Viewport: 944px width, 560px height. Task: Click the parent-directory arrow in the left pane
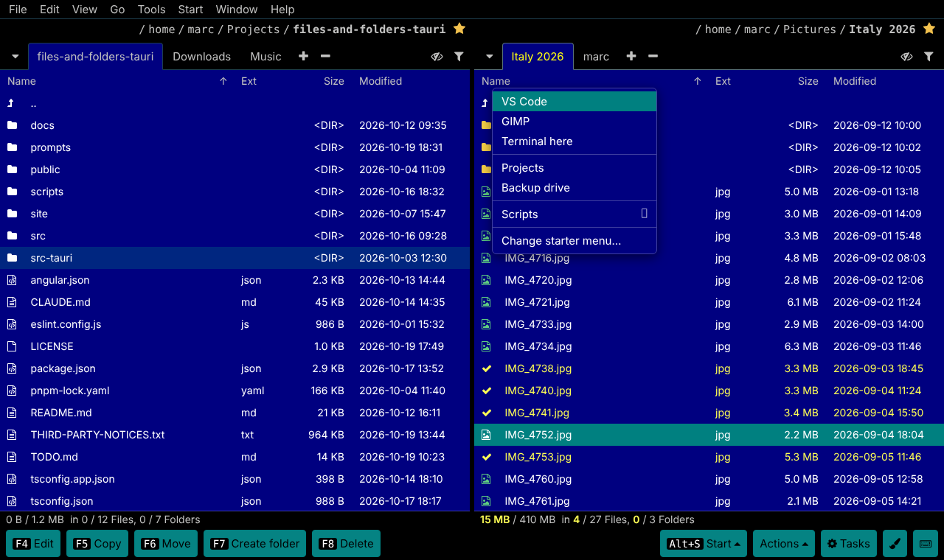coord(11,103)
